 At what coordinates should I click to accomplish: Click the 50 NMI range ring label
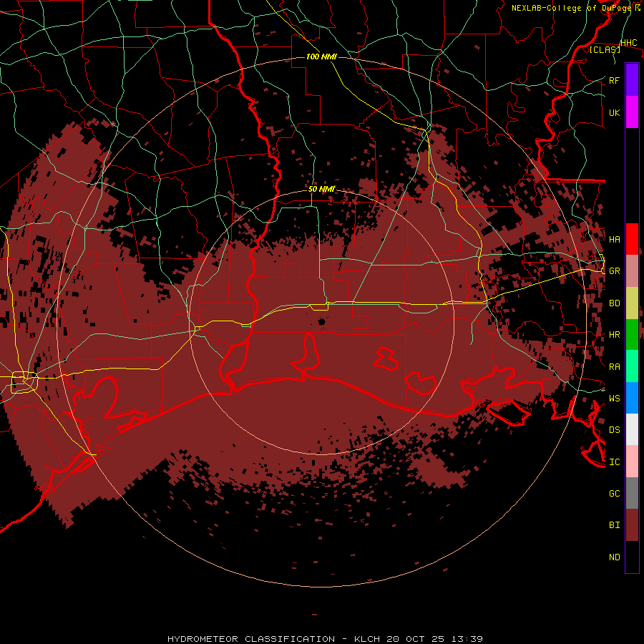coord(321,189)
